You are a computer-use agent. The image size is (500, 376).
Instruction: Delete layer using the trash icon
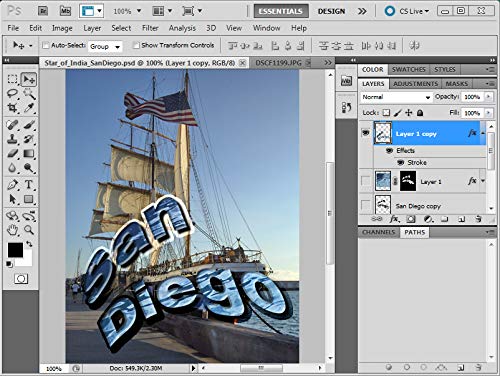click(479, 219)
